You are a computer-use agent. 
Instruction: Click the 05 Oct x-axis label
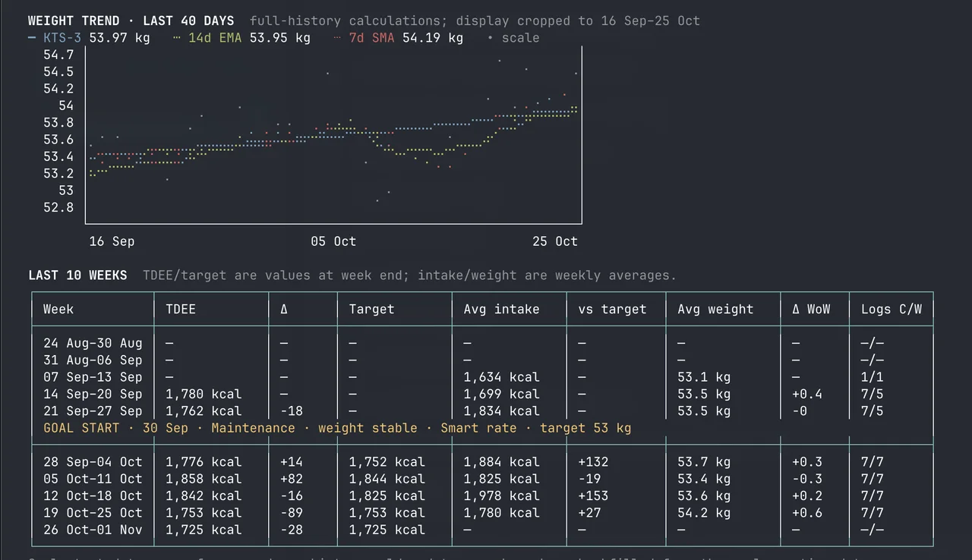click(333, 241)
